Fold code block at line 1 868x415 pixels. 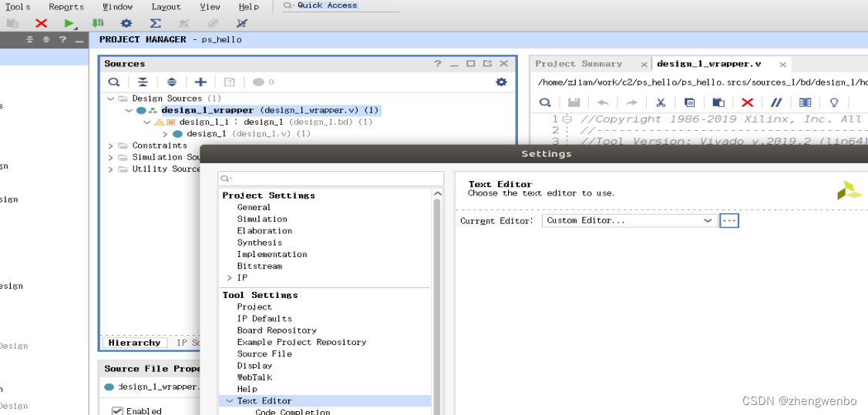[567, 119]
